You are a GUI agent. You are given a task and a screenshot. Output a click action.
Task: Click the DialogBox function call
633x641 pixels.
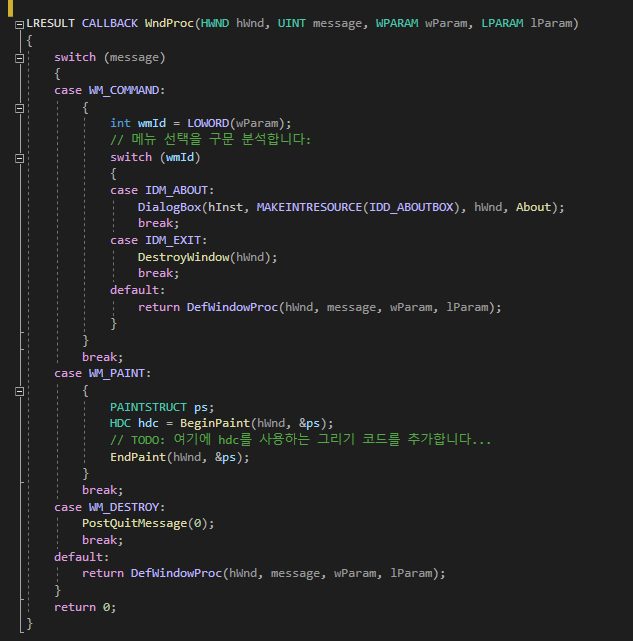tap(169, 207)
